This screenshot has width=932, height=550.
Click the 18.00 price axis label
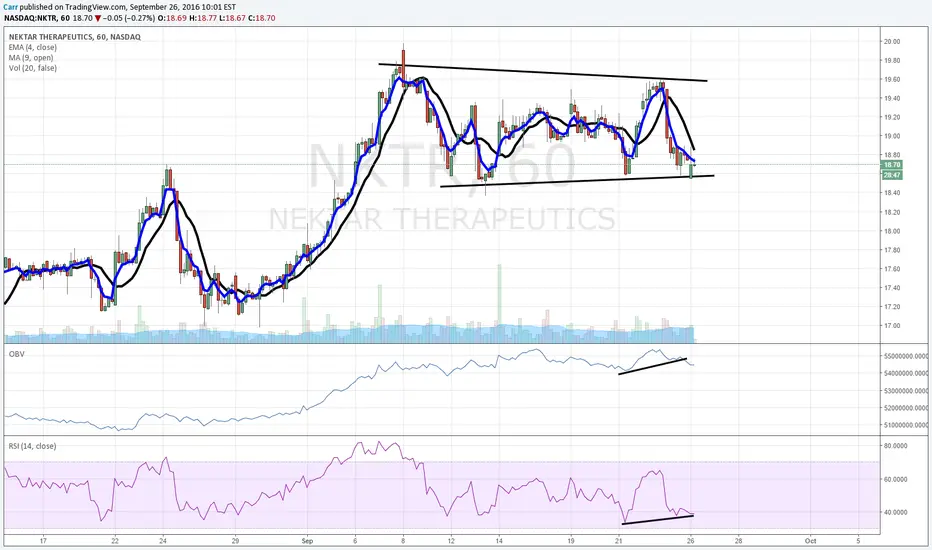coord(892,231)
